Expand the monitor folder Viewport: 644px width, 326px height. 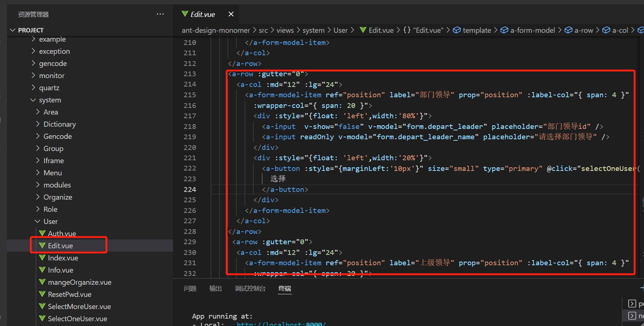pyautogui.click(x=34, y=76)
